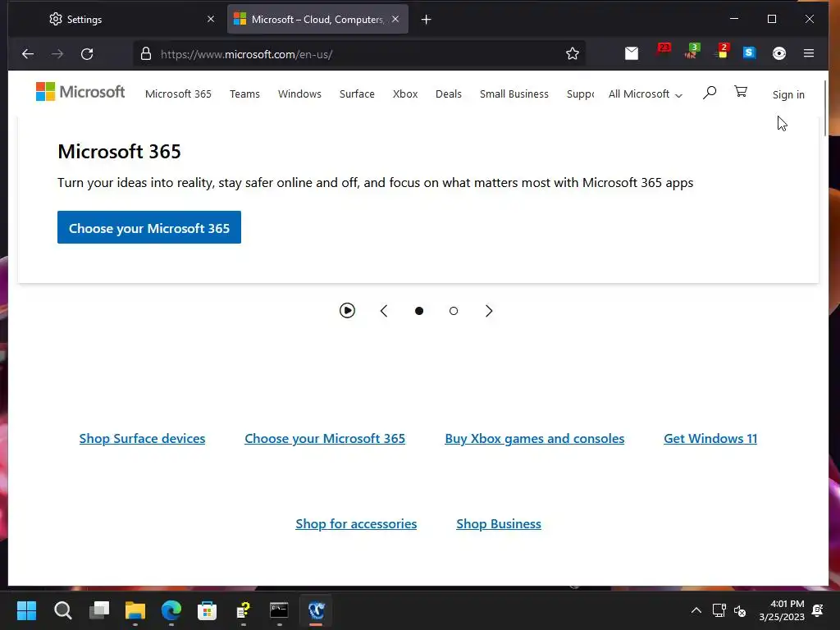
Task: Click Sign in
Action: pyautogui.click(x=788, y=95)
